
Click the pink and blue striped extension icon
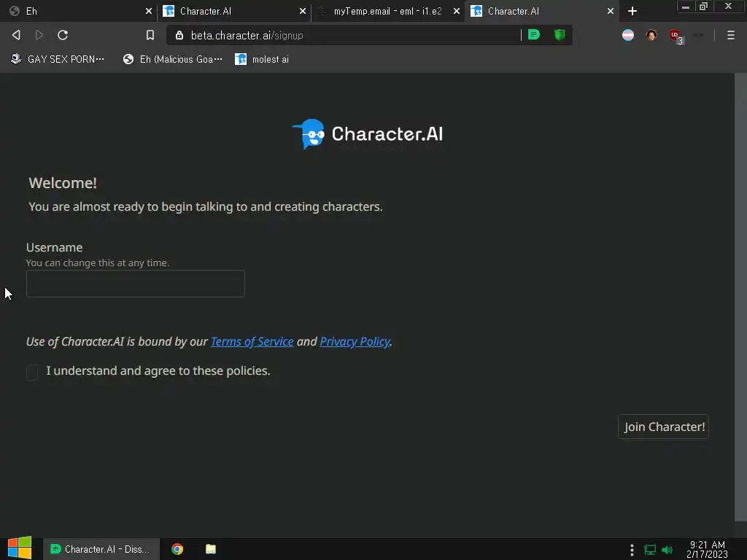tap(628, 35)
